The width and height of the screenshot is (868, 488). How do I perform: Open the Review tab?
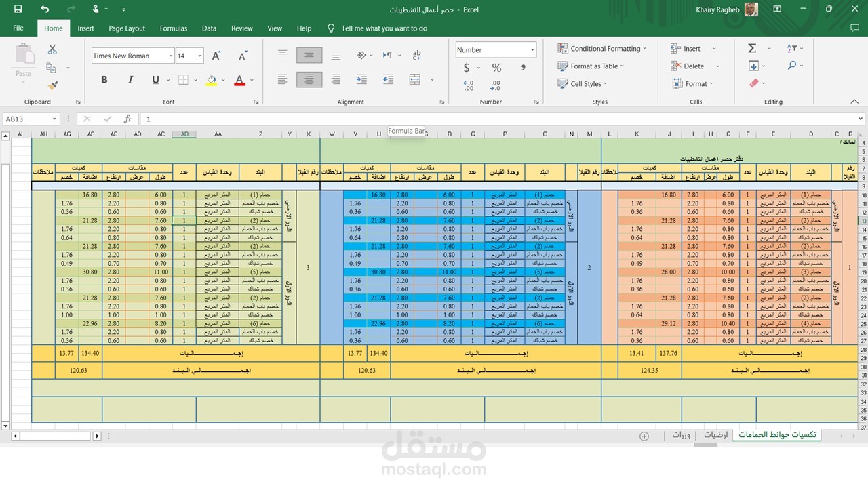[242, 28]
